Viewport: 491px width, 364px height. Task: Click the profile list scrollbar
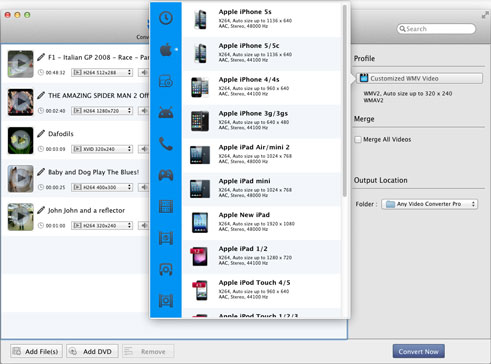(x=345, y=100)
